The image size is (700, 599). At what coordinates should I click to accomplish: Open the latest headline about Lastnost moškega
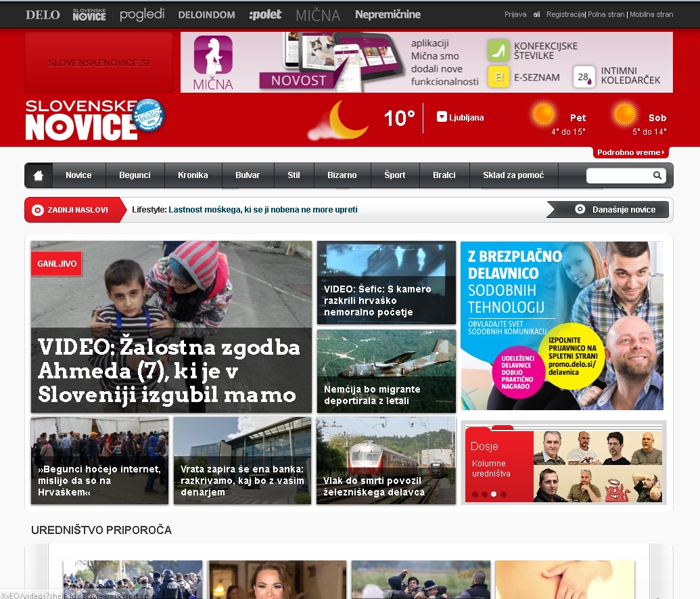pos(262,210)
